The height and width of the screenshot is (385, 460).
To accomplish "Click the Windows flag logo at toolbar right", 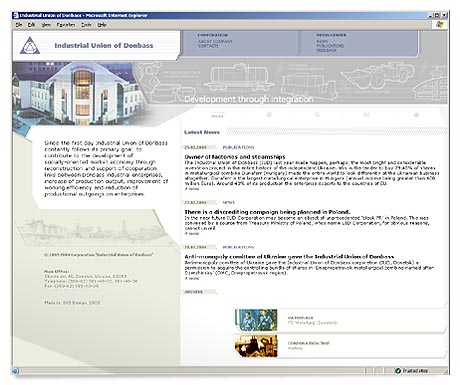I will tap(440, 24).
